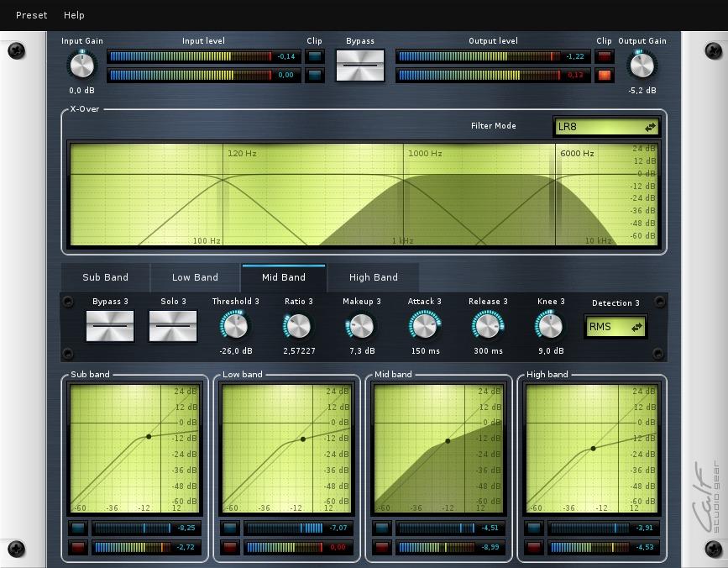The image size is (728, 568).
Task: Click the Mid band compression curve graph
Action: [439, 449]
